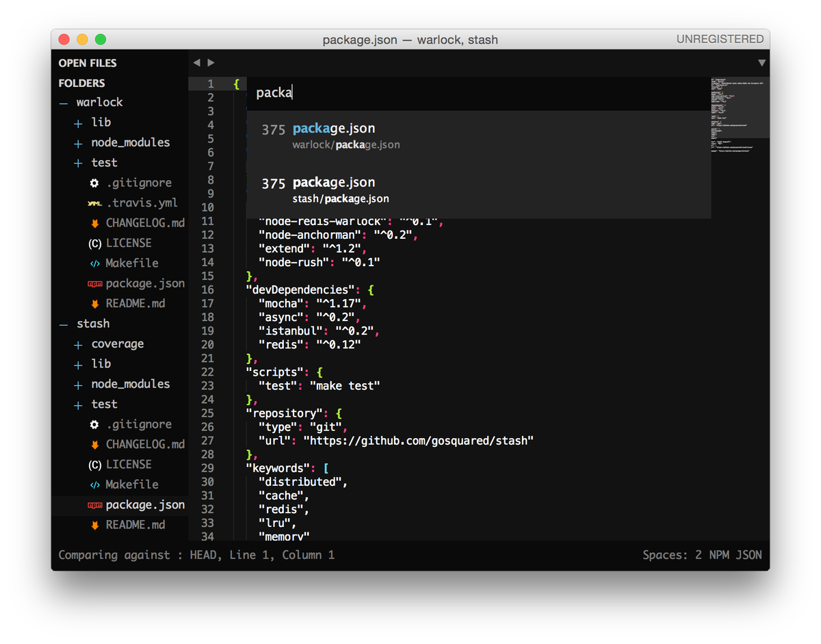Click the github.com/gosquared/stash URL string
821x644 pixels.
[x=419, y=441]
